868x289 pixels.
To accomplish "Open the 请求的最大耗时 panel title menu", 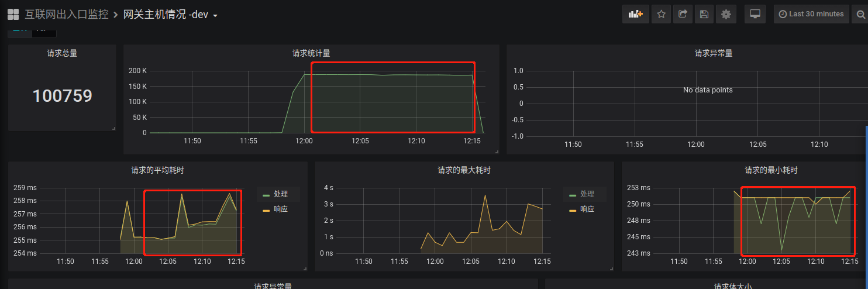I will 464,170.
